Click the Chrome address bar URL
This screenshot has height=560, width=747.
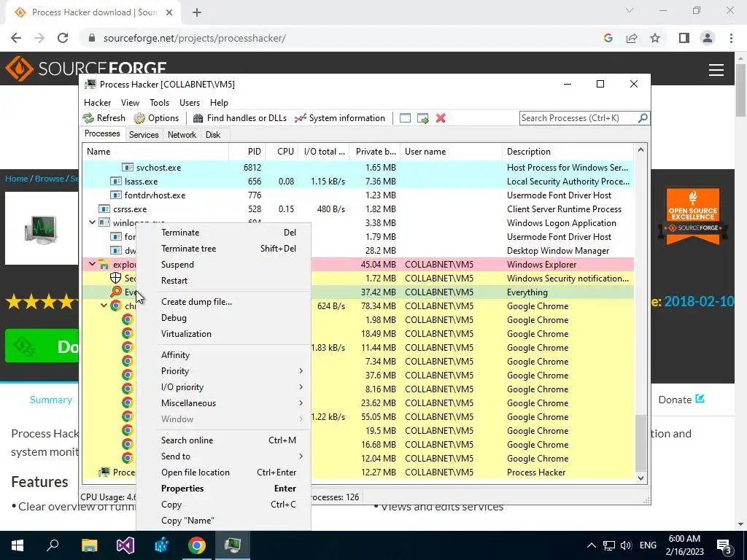194,38
